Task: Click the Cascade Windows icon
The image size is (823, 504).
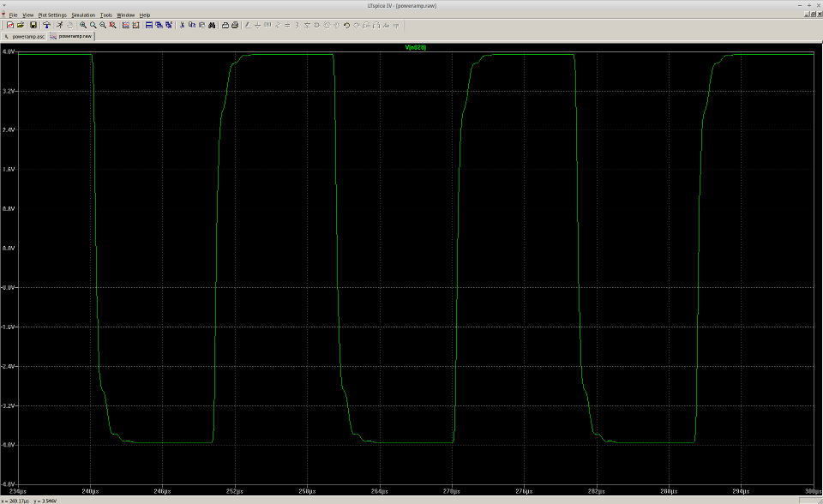Action: pyautogui.click(x=159, y=25)
